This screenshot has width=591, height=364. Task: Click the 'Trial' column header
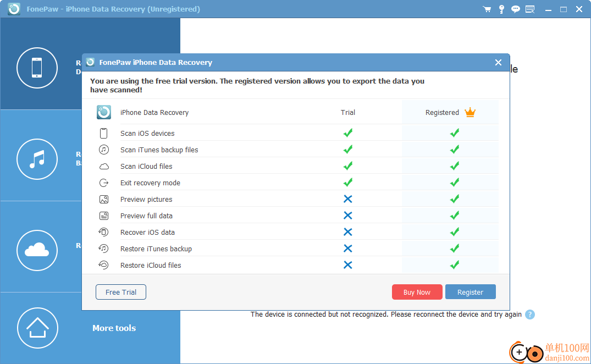click(348, 112)
